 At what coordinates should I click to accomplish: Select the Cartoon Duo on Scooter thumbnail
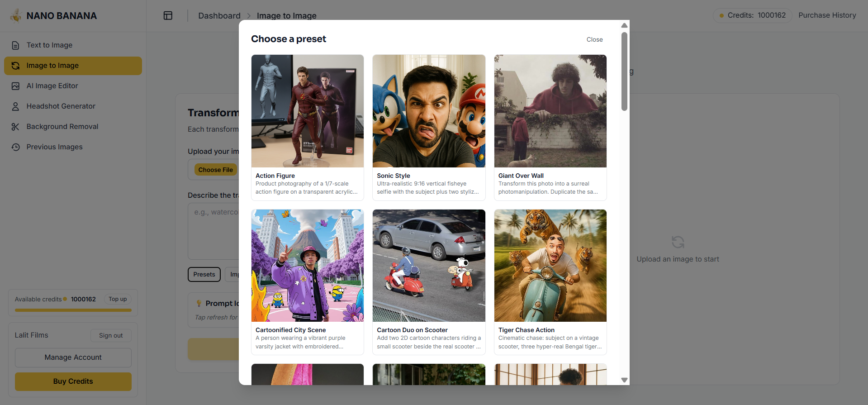click(x=429, y=266)
